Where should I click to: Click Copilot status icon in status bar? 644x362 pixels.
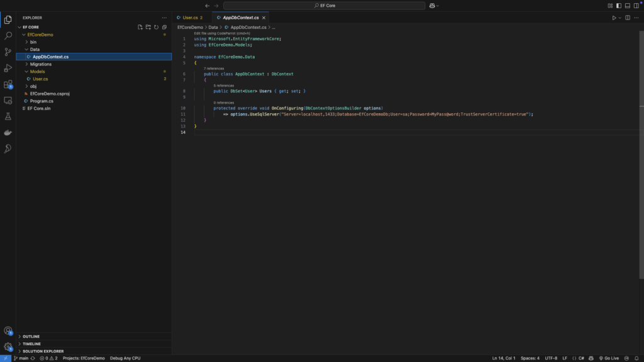[x=591, y=358]
